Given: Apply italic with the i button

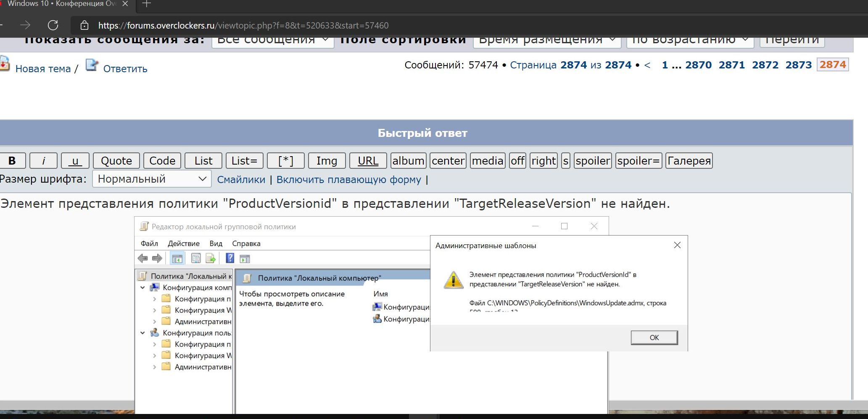Looking at the screenshot, I should point(44,161).
